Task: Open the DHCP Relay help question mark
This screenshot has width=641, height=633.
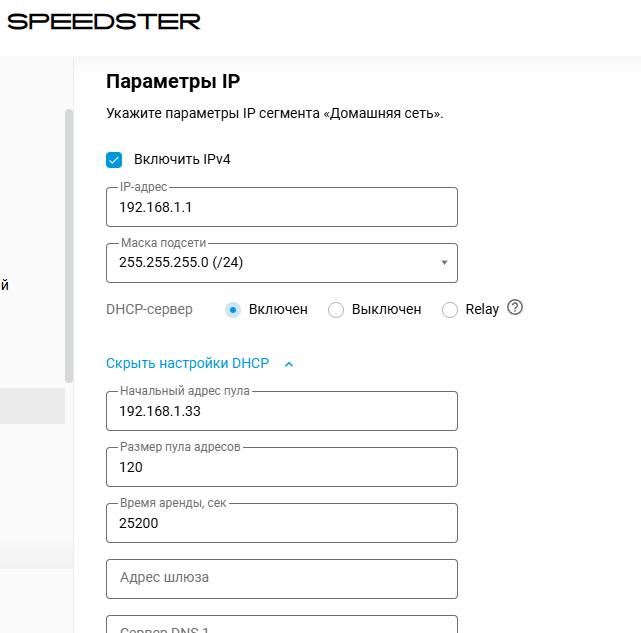Action: point(515,307)
